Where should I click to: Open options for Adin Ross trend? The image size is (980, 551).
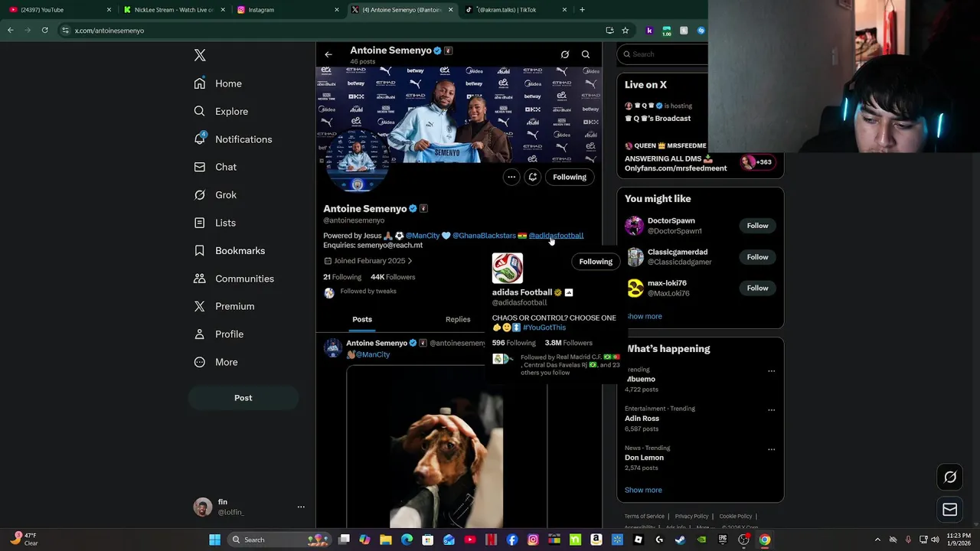(x=771, y=410)
